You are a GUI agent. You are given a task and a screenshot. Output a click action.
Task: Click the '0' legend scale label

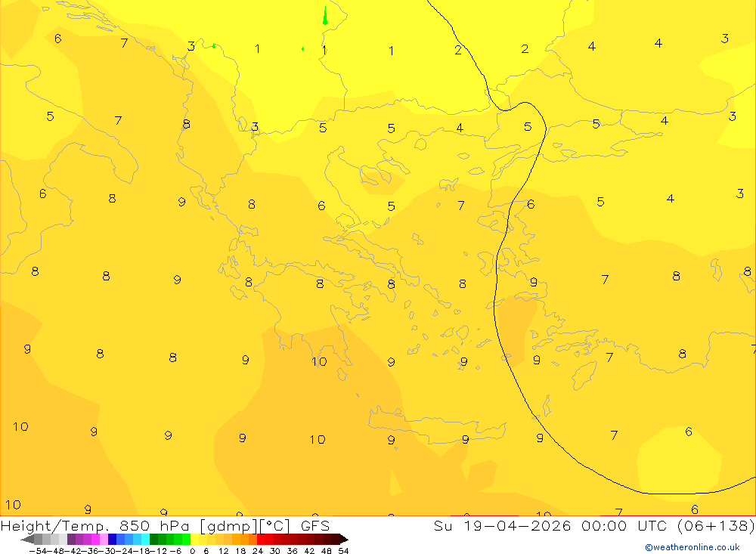[x=192, y=551]
